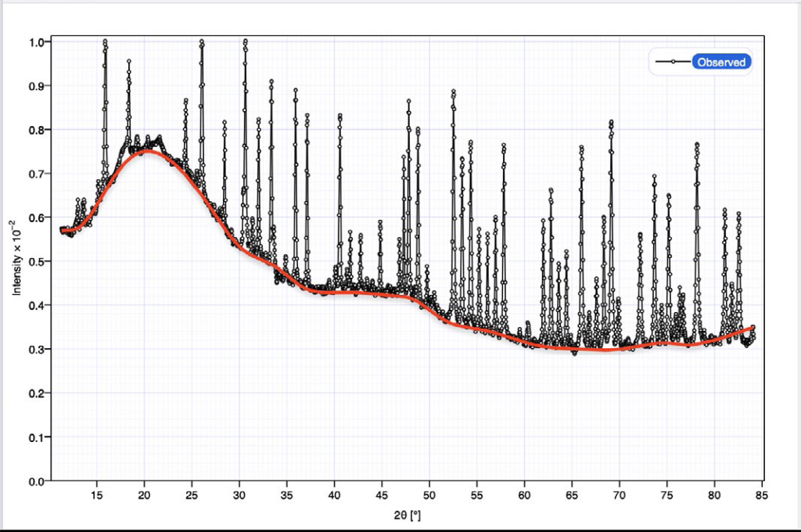Toggle the Observed series legend label
The image size is (801, 532).
pos(721,62)
